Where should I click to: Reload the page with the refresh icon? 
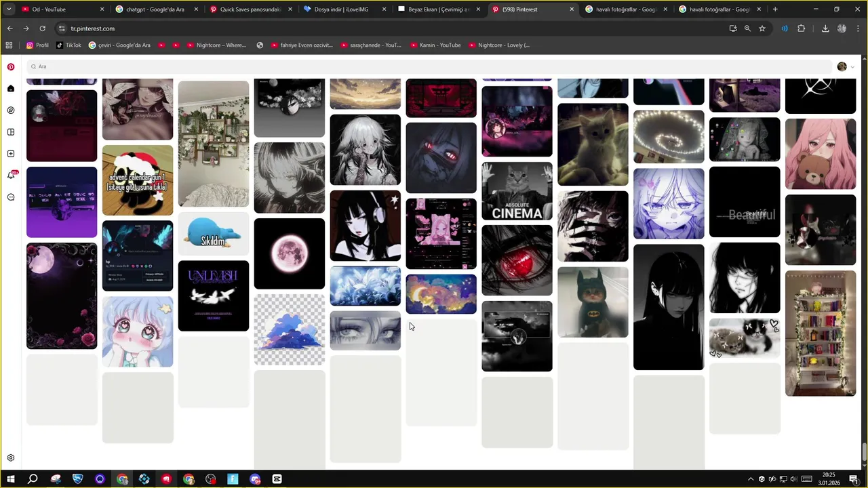[42, 28]
